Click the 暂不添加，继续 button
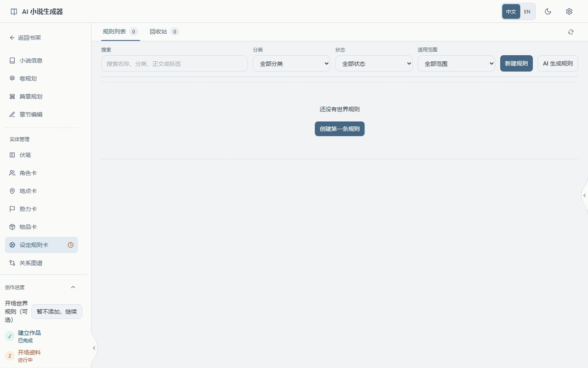Image resolution: width=588 pixels, height=368 pixels. point(57,312)
